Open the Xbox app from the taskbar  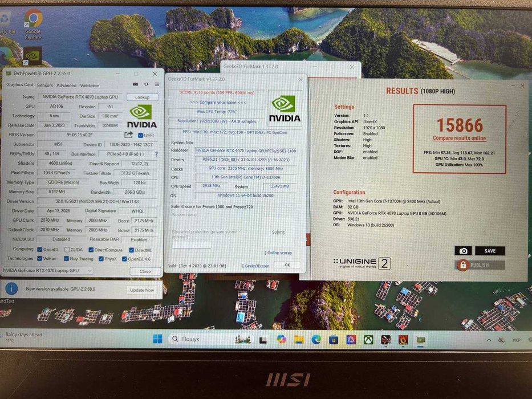(368, 339)
